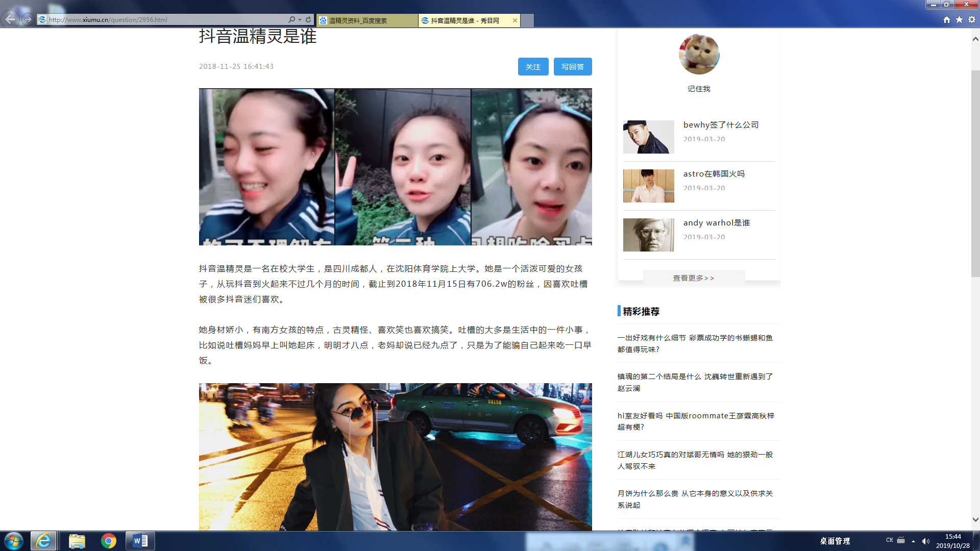This screenshot has width=980, height=551.
Task: Open the IE home icon
Action: click(x=947, y=19)
